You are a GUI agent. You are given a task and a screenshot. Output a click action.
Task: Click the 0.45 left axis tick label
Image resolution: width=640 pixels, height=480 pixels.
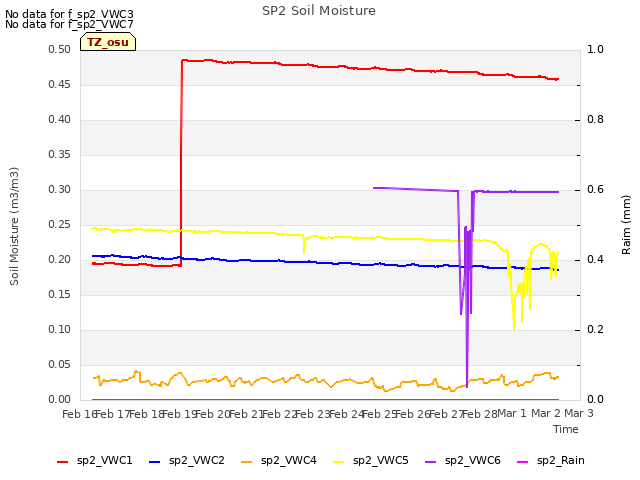coord(60,84)
